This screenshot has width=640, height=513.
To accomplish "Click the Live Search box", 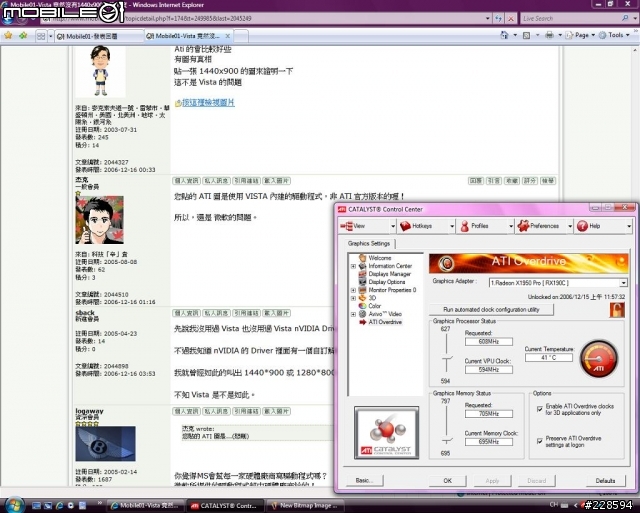I will pyautogui.click(x=571, y=18).
